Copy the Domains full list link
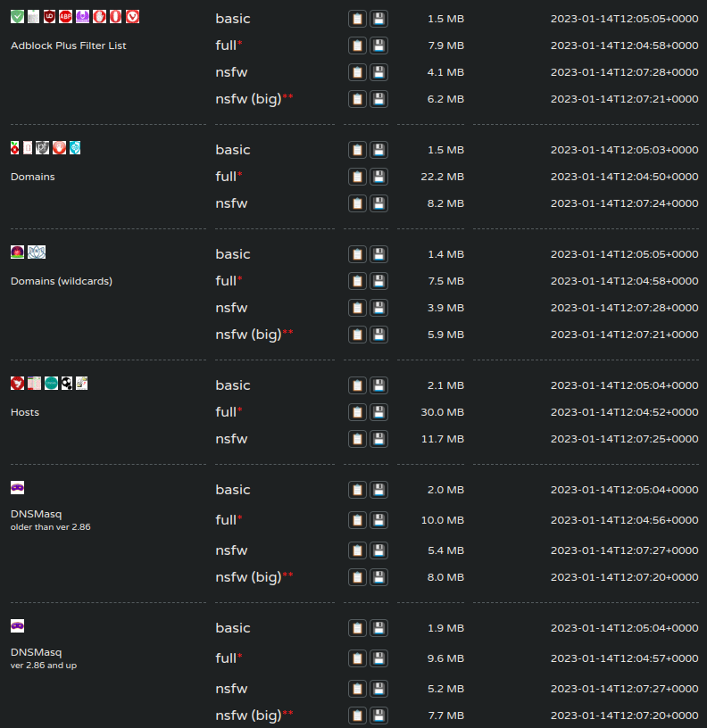The height and width of the screenshot is (728, 707). click(x=357, y=177)
